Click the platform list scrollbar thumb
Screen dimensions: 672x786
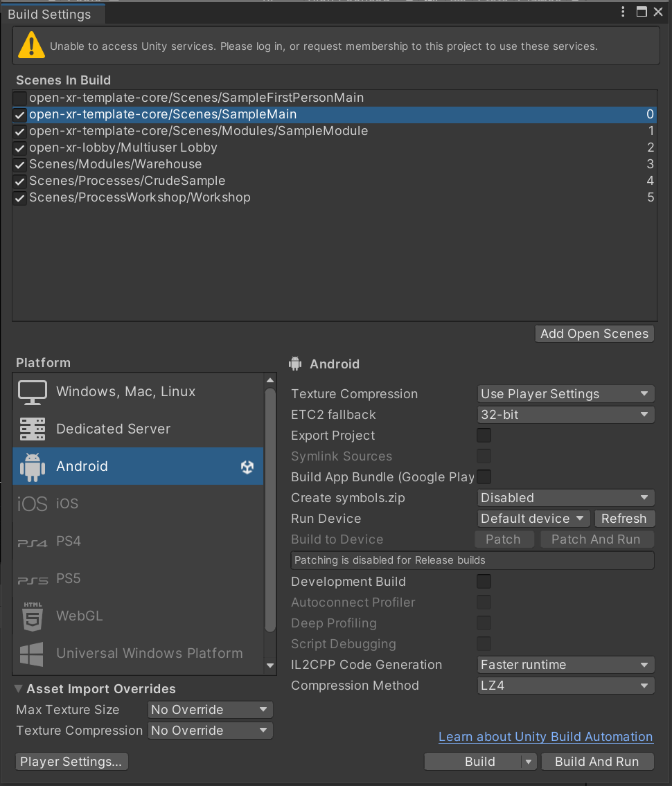coord(270,510)
